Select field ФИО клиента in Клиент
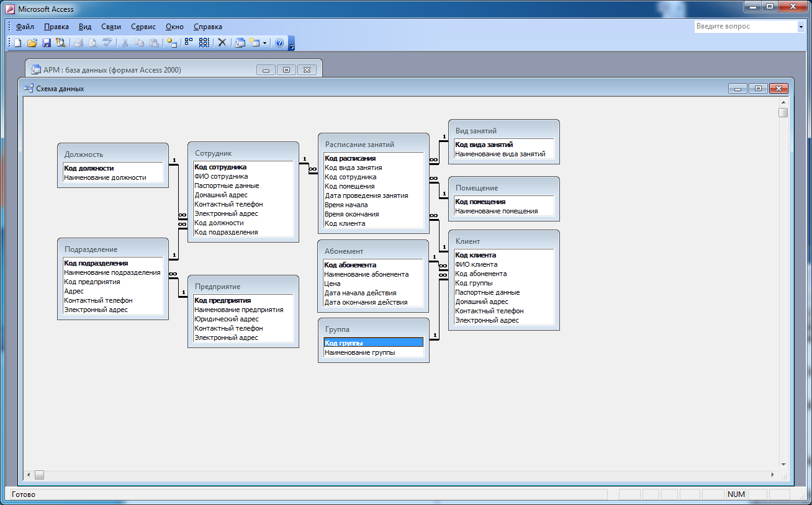Viewport: 812px width, 505px height. coord(504,264)
